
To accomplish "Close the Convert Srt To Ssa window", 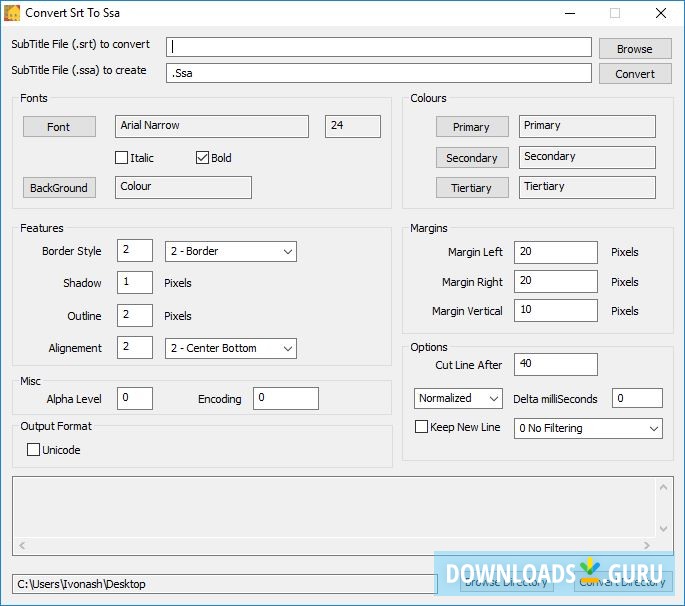I will (x=661, y=13).
